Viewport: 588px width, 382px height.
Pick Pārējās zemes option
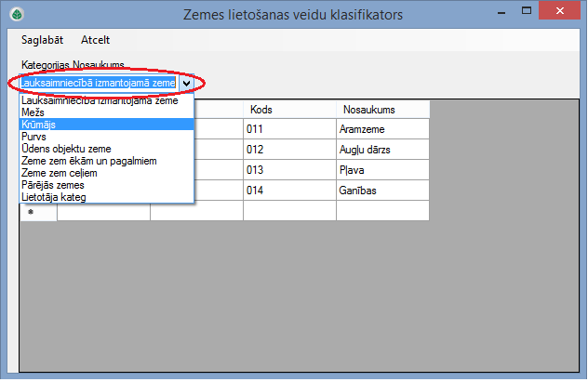tap(106, 185)
